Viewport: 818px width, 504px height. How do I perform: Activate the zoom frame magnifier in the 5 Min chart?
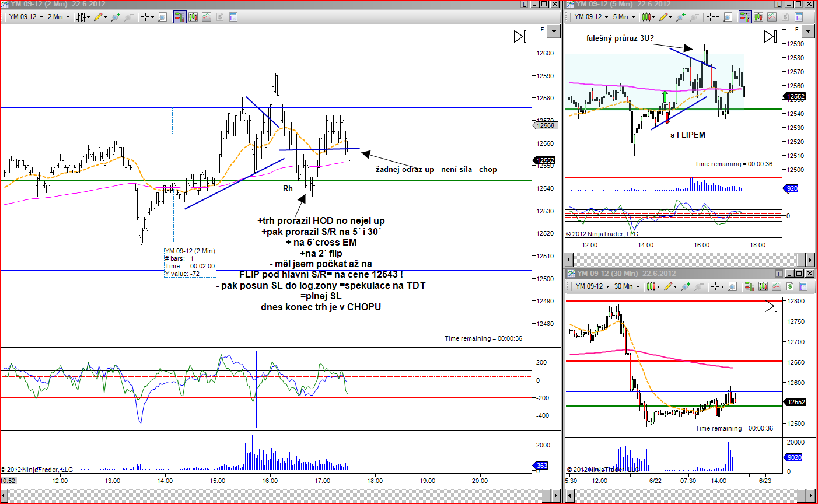[x=728, y=17]
